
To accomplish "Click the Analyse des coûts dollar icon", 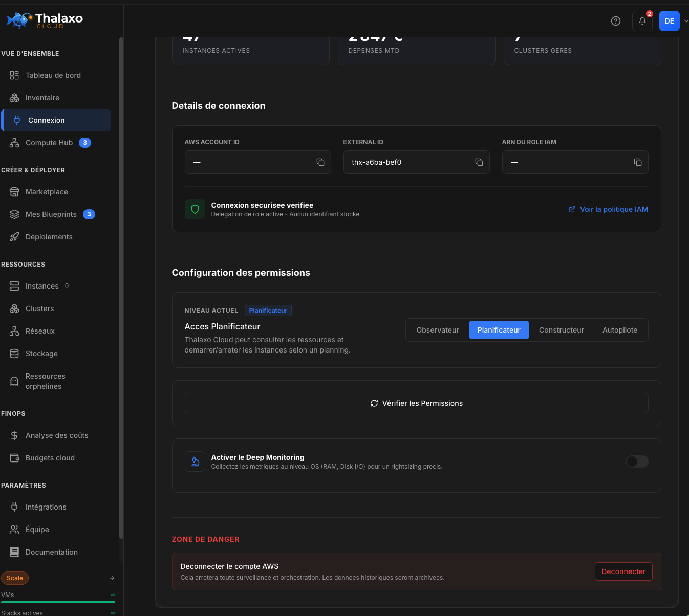I will coord(14,435).
